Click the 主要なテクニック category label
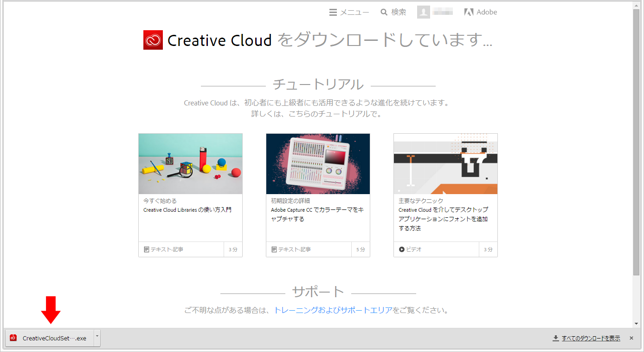644x352 pixels. coord(421,201)
